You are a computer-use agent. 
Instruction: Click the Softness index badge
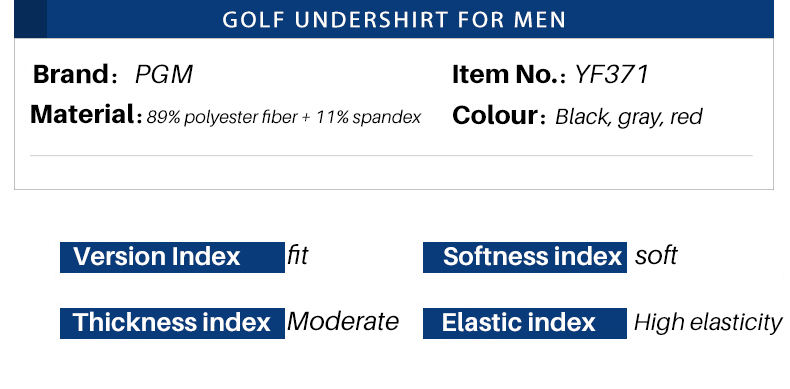click(x=524, y=257)
